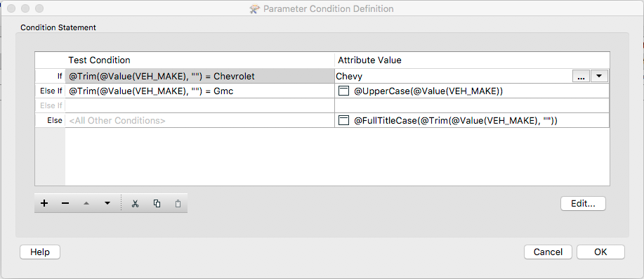The width and height of the screenshot is (644, 279).
Task: Click the empty Else If test condition cell
Action: pyautogui.click(x=199, y=105)
